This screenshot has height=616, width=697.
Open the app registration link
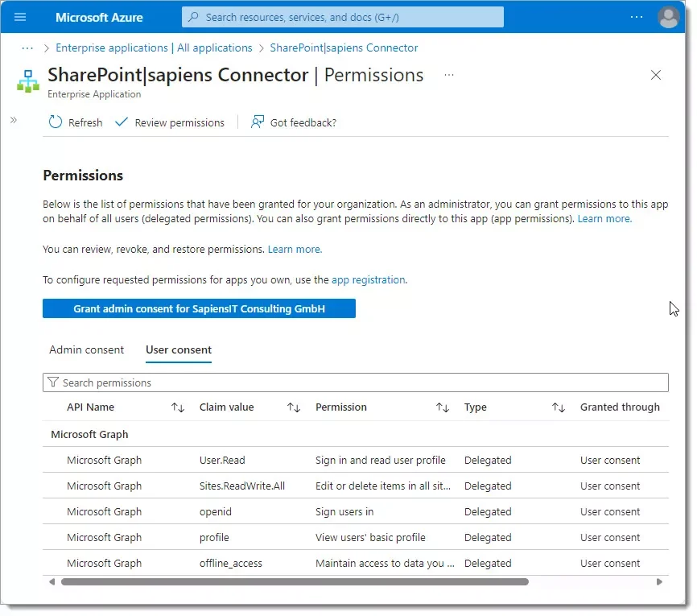tap(369, 279)
